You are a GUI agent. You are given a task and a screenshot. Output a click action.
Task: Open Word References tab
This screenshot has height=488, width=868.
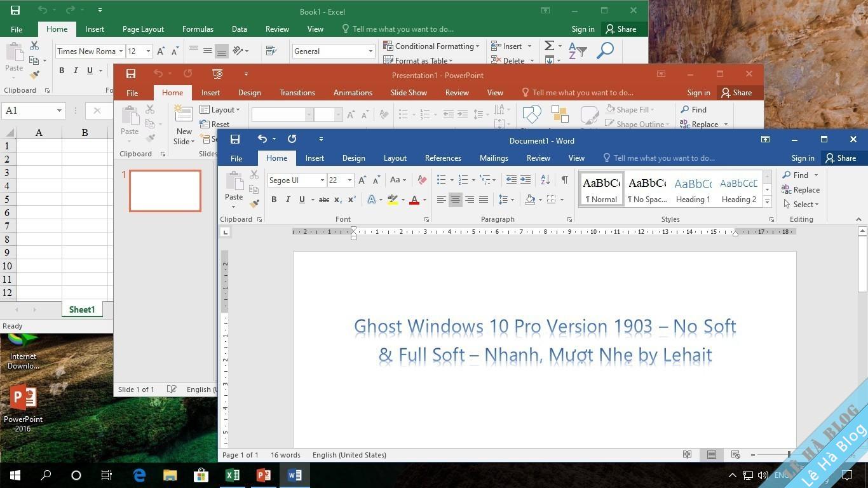pos(443,158)
